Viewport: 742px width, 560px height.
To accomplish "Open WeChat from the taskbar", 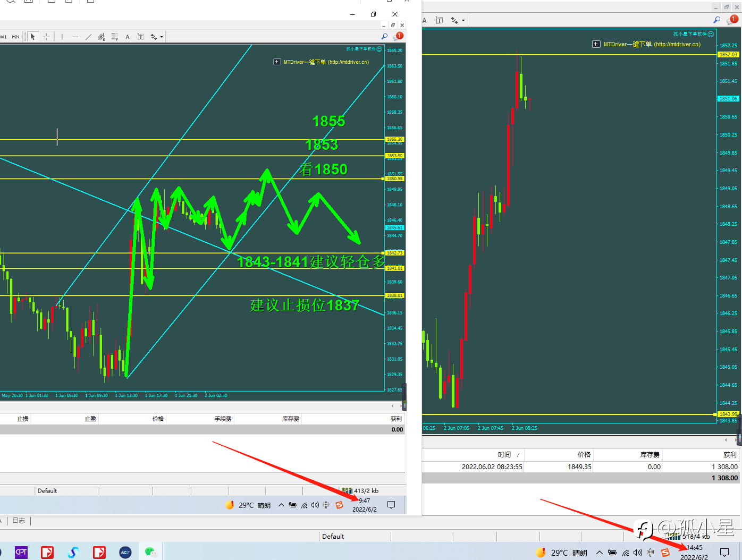I will (x=151, y=552).
